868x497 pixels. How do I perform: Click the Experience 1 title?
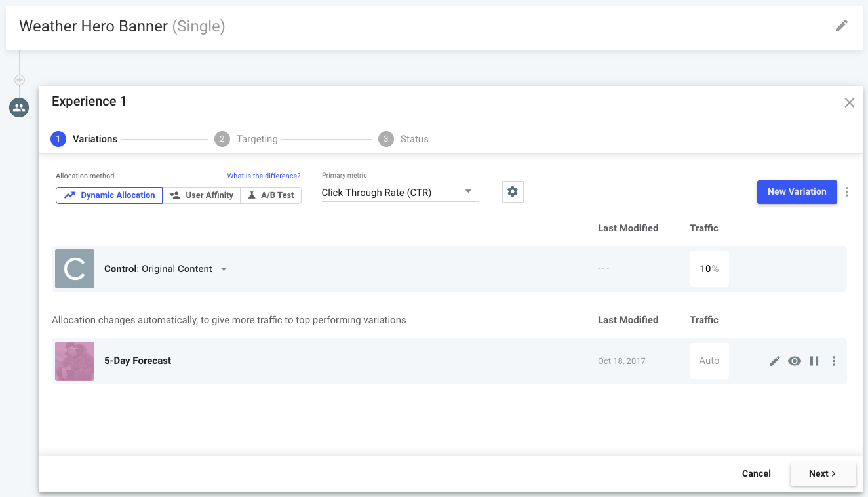(x=89, y=101)
